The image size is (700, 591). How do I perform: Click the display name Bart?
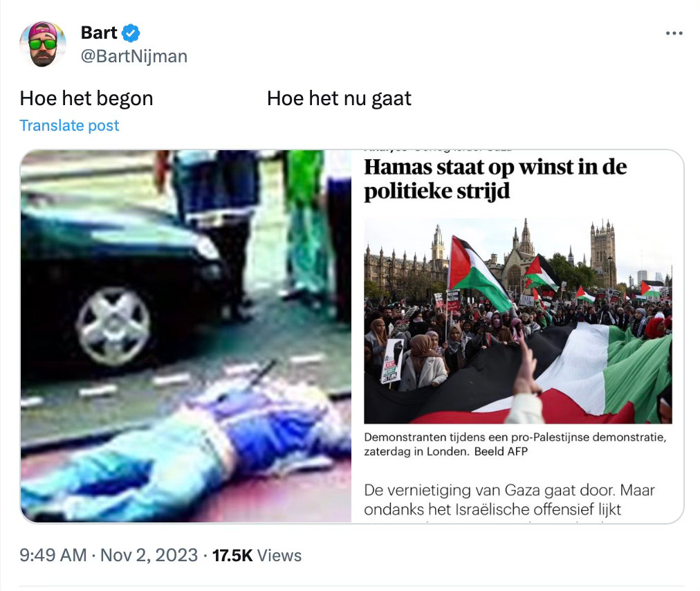coord(99,33)
